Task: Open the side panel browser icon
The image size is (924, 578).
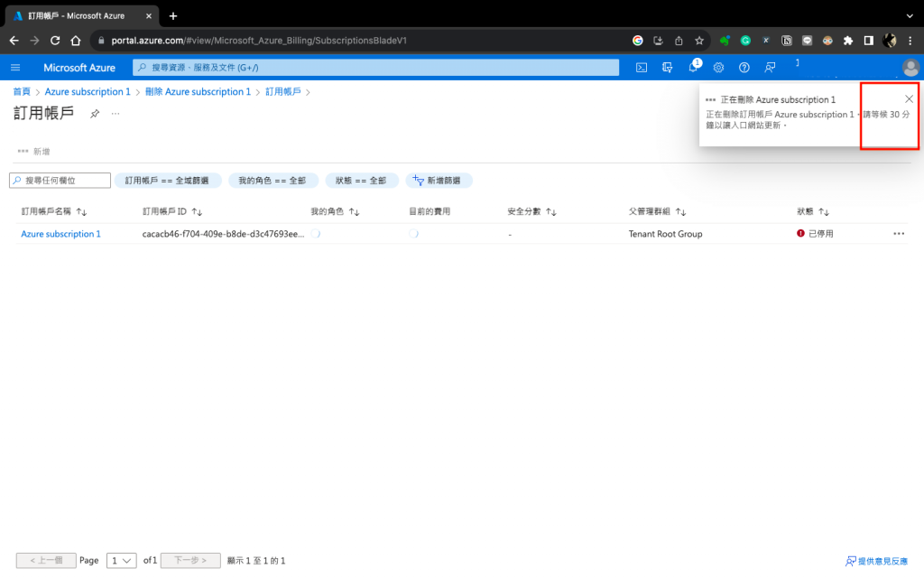Action: tap(869, 40)
